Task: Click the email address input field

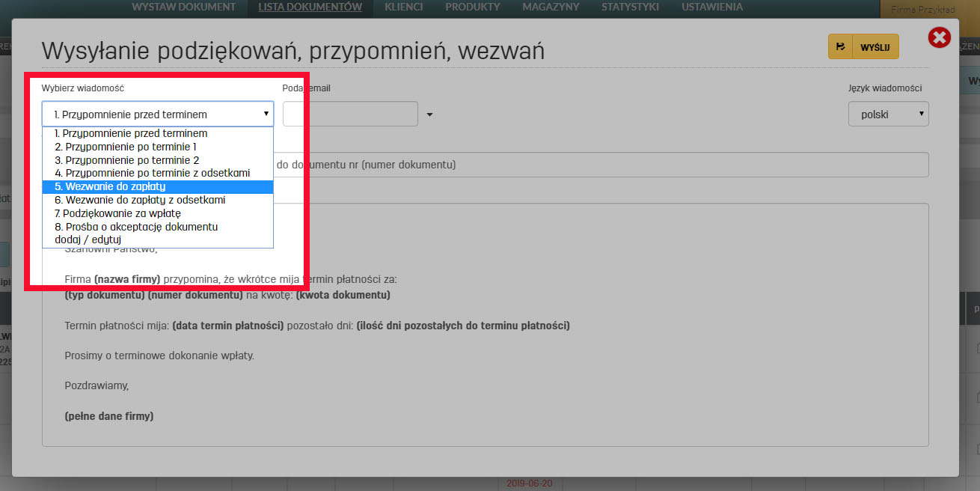Action: coord(350,115)
